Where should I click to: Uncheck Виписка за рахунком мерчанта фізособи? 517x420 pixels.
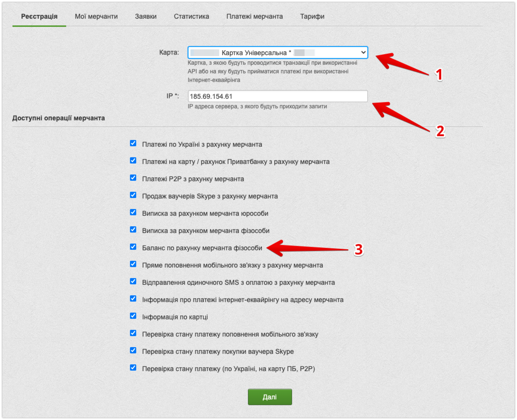coord(133,230)
